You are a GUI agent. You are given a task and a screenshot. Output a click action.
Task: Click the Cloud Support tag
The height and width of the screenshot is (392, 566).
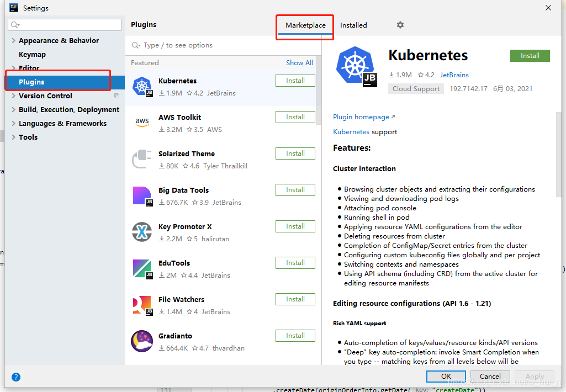(416, 89)
